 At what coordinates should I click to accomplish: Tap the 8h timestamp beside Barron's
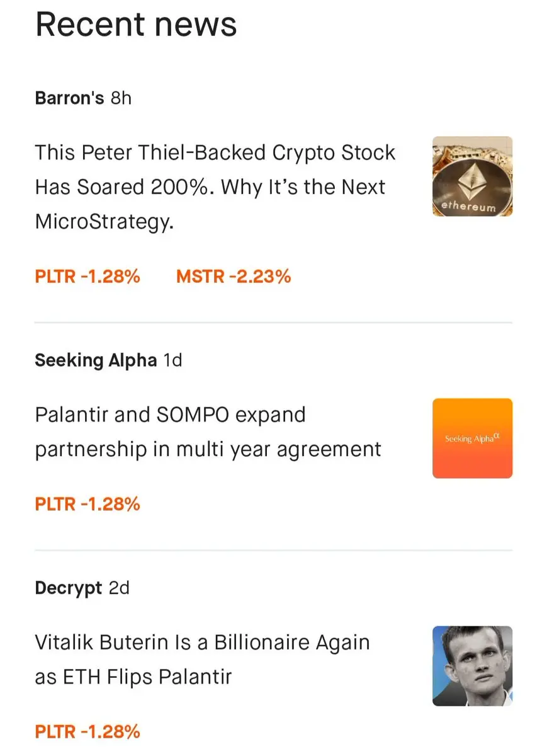click(121, 98)
